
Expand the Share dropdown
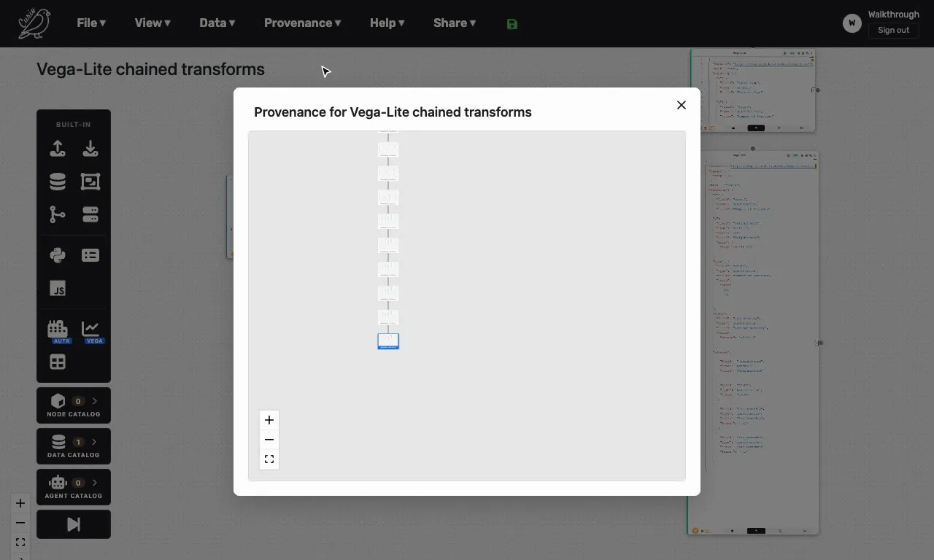point(455,23)
